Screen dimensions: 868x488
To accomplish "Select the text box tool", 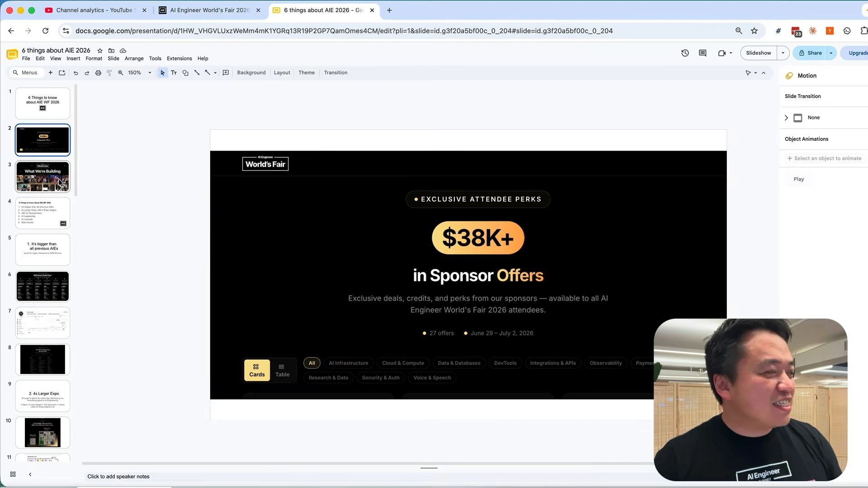I will tap(174, 73).
